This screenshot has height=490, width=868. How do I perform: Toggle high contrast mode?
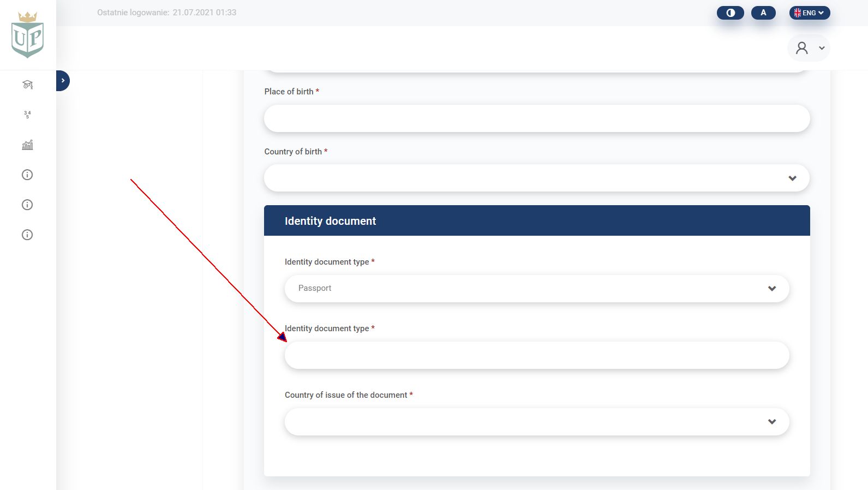tap(730, 13)
